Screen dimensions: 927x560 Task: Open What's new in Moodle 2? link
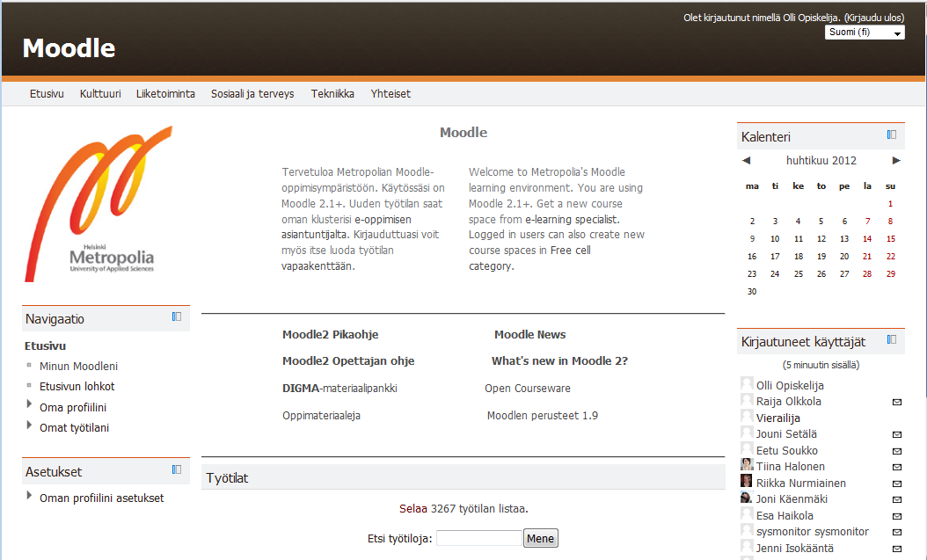[559, 361]
